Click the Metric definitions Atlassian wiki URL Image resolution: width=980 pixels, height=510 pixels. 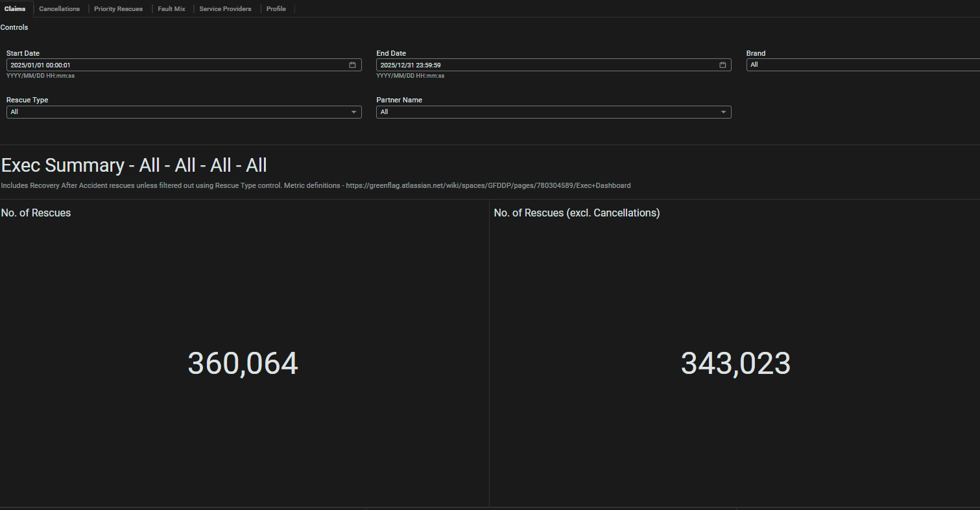[x=488, y=185]
